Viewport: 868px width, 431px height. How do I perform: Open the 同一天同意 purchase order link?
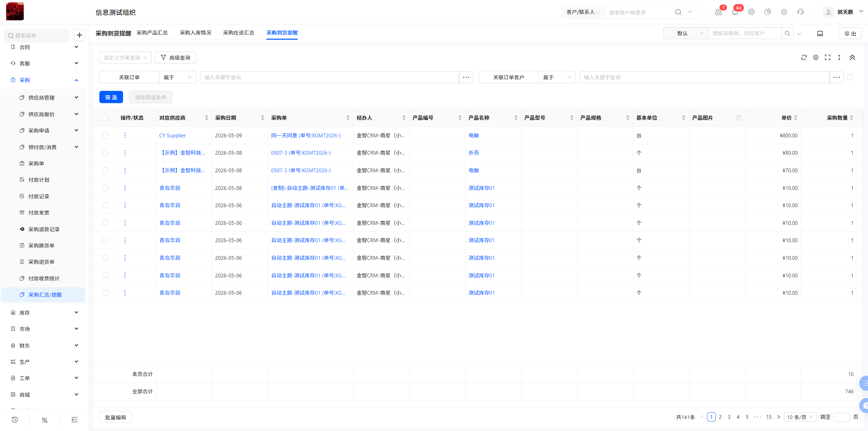click(x=306, y=135)
